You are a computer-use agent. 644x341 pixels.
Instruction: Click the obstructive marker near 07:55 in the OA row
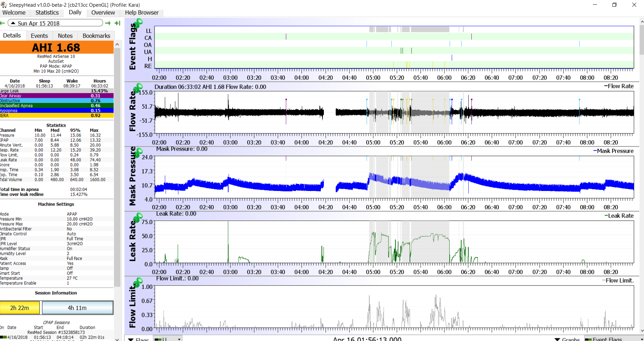pos(579,44)
